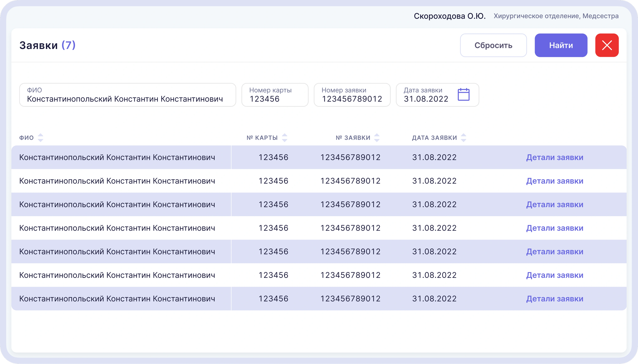The image size is (638, 364).
Task: Sort the table by ФИО column
Action: click(41, 138)
